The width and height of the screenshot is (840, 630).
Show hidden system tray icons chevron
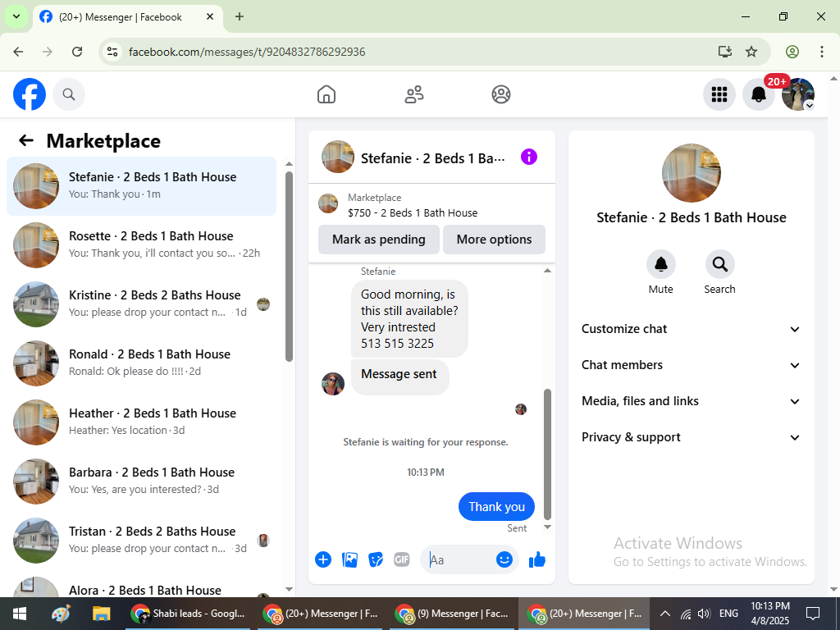664,614
